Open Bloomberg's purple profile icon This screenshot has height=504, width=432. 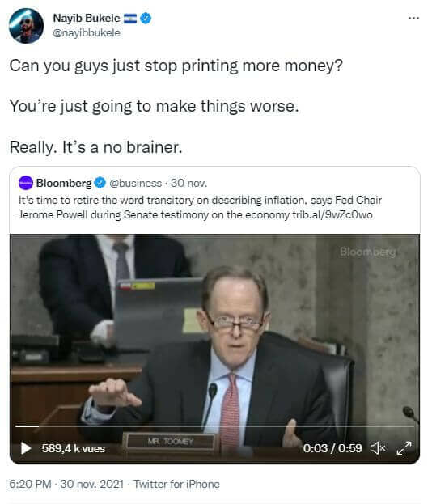click(x=26, y=183)
